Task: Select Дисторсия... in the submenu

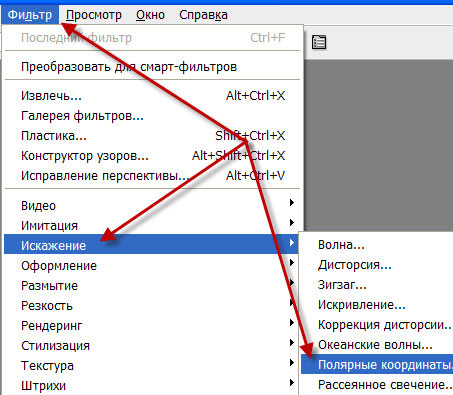Action: pos(377,265)
